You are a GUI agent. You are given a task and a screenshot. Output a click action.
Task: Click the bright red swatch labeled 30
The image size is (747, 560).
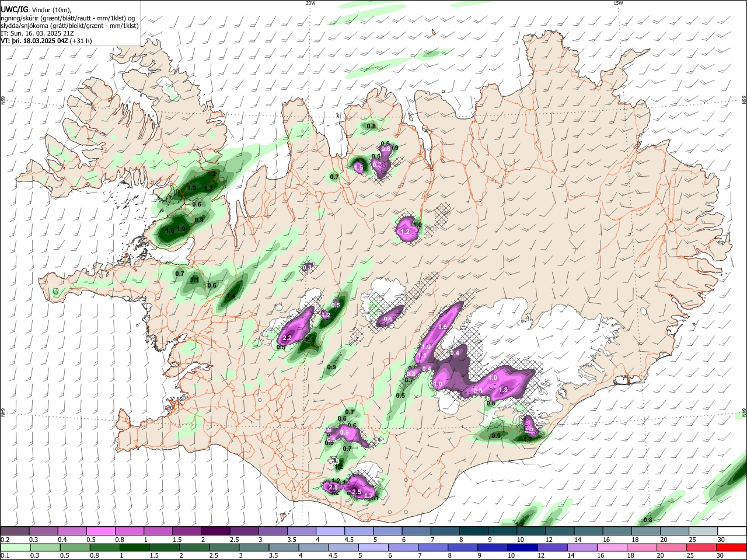[x=731, y=547]
